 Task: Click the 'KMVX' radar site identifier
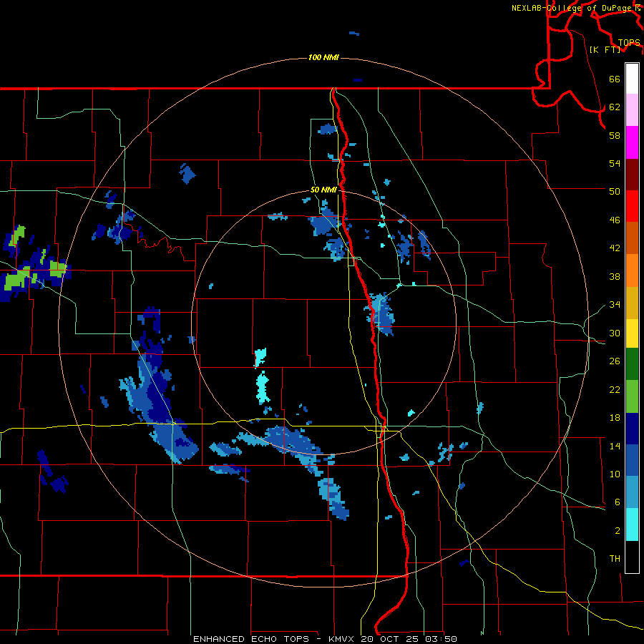342,639
